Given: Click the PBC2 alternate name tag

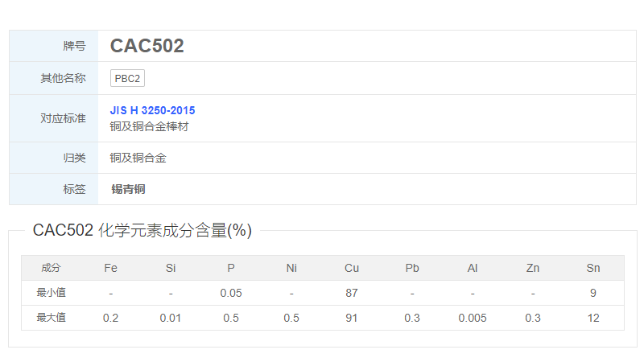Looking at the screenshot, I should 127,78.
